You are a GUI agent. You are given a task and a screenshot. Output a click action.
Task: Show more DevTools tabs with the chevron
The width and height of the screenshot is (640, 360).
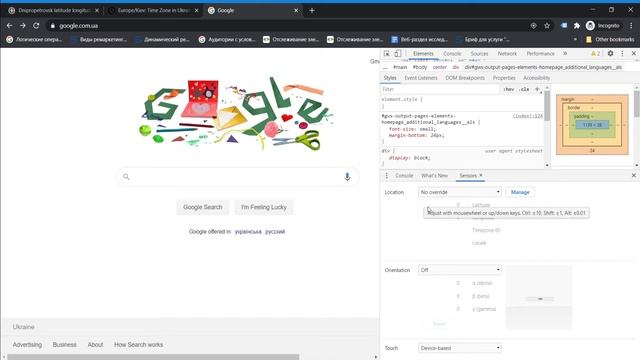click(565, 53)
